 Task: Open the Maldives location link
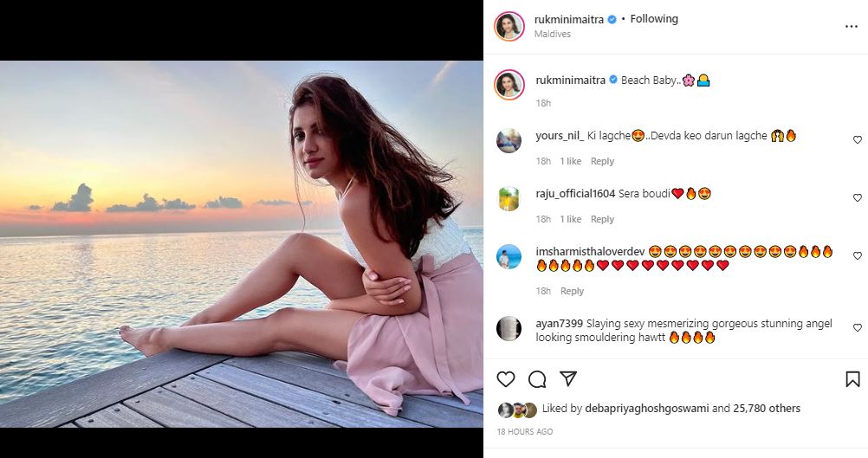click(x=553, y=35)
